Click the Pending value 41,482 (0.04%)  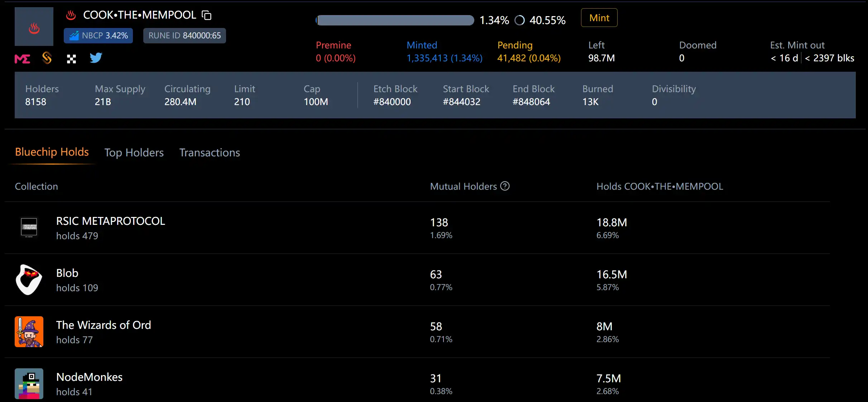click(529, 58)
